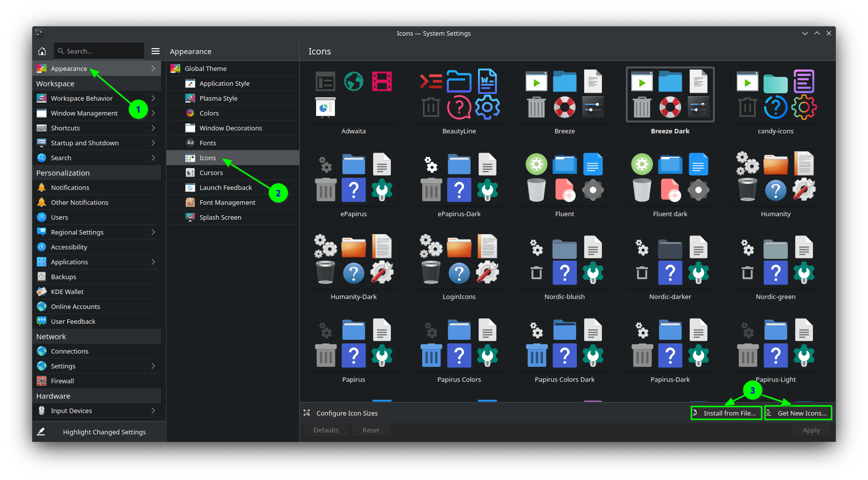Click inside the search field
Viewport: 868px width, 480px height.
99,51
